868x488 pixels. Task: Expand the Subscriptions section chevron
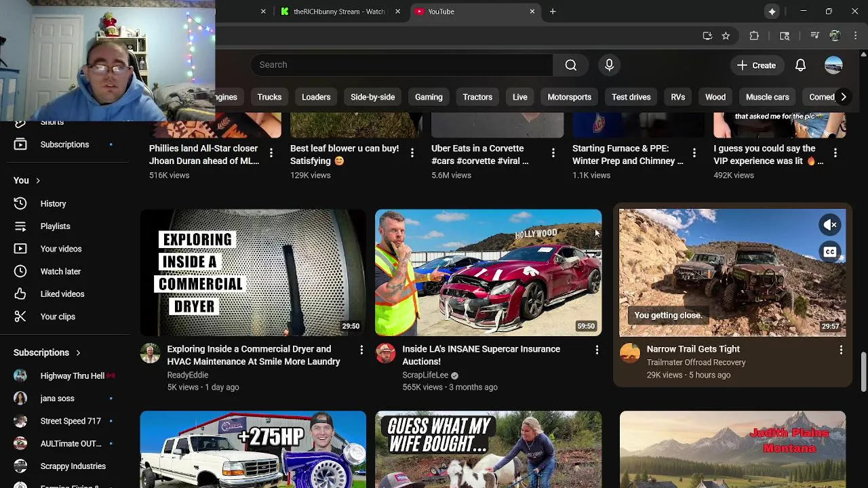78,352
